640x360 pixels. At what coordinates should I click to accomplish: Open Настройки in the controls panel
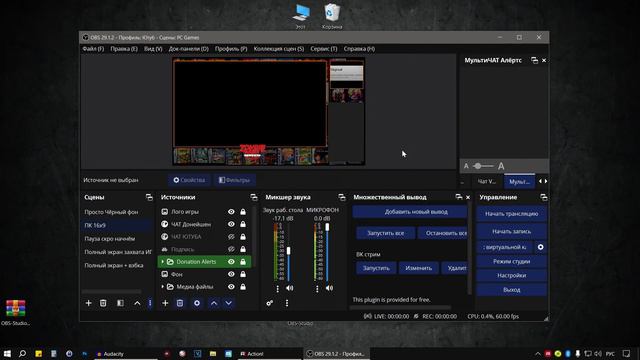coord(511,276)
